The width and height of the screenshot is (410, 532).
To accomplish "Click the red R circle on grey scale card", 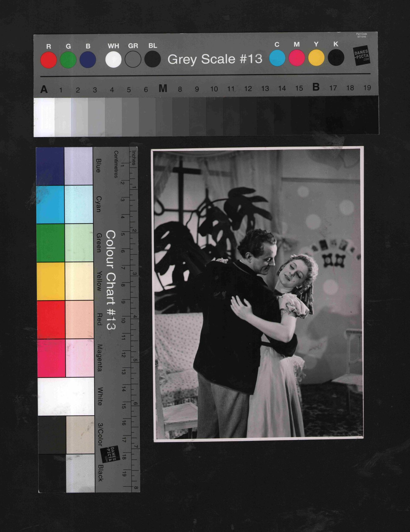I will pyautogui.click(x=49, y=60).
